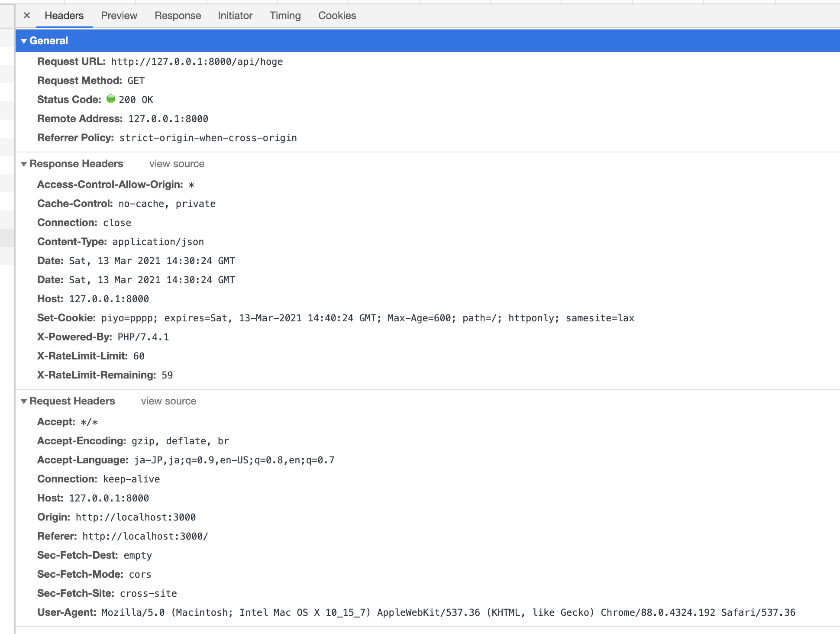Viewport: 840px width, 634px height.
Task: Click the green status code indicator
Action: click(111, 99)
